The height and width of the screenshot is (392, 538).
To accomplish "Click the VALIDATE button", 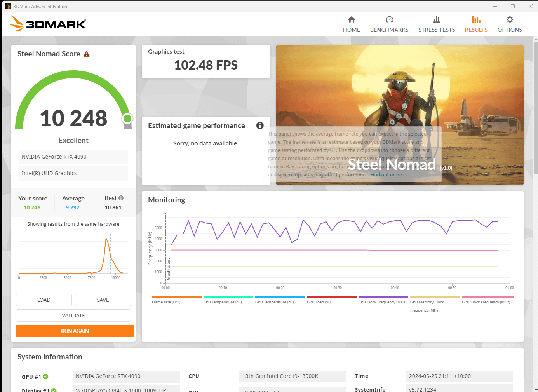I will tap(73, 315).
